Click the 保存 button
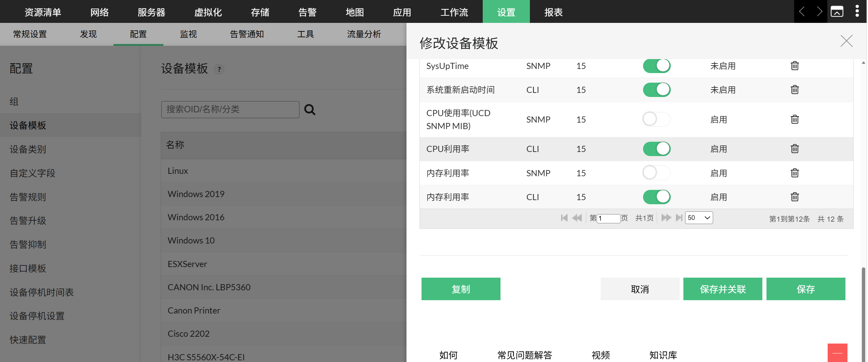Viewport: 868px width, 362px height. pyautogui.click(x=805, y=289)
